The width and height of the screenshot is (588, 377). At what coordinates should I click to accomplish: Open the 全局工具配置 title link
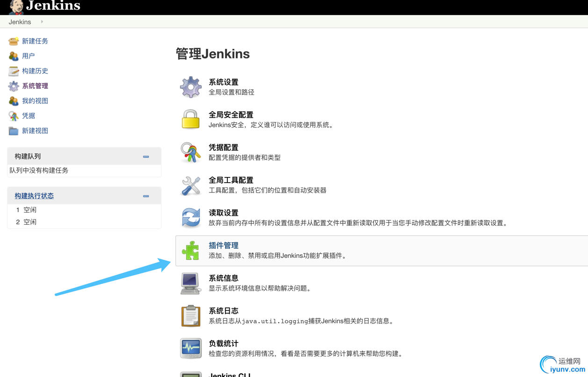[x=231, y=180]
